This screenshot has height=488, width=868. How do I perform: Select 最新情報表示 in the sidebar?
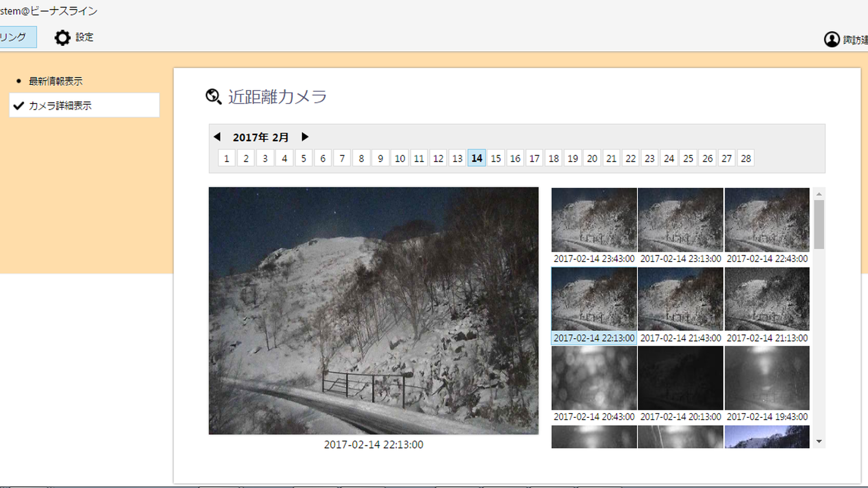56,81
